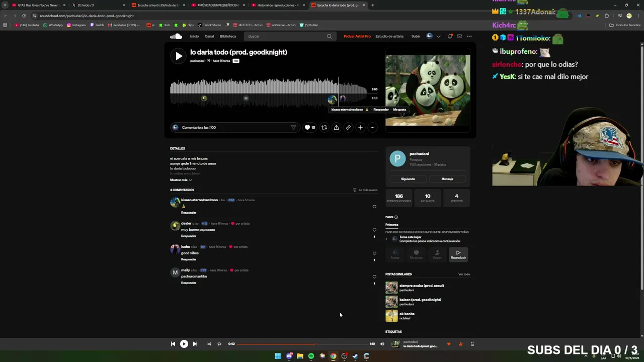Repost the track with the repost icon
Screen dimensions: 644x362
[x=324, y=128]
